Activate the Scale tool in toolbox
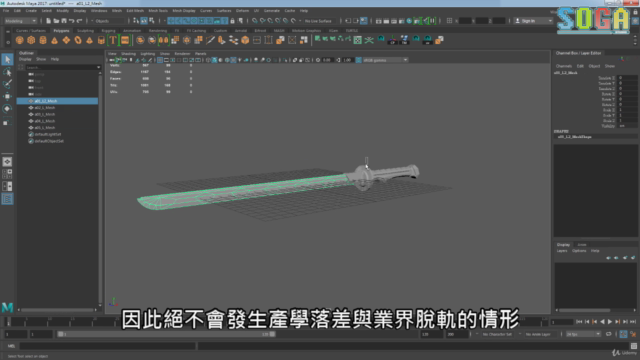The width and height of the screenshot is (640, 360). [x=7, y=121]
